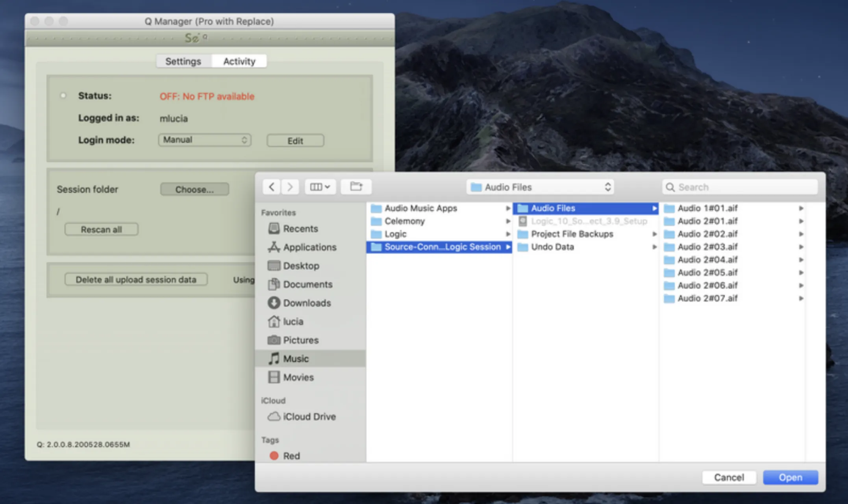This screenshot has width=848, height=504.
Task: Click the Q Manager logo in header
Action: pos(196,38)
